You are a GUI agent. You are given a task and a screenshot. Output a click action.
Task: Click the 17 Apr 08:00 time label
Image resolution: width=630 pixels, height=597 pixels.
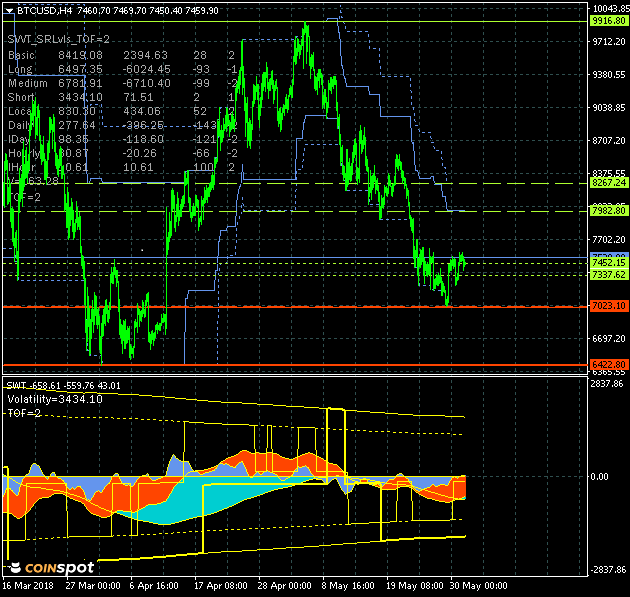220,588
